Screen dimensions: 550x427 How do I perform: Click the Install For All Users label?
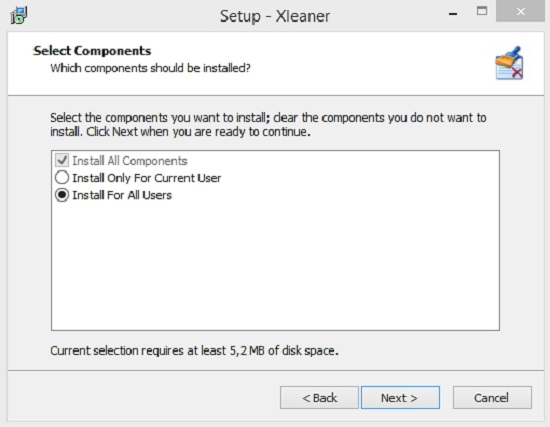point(122,195)
